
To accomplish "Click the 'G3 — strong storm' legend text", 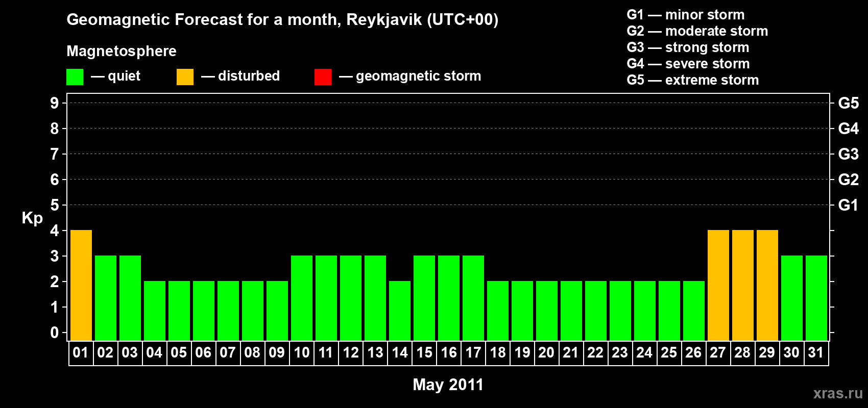I will [x=688, y=47].
